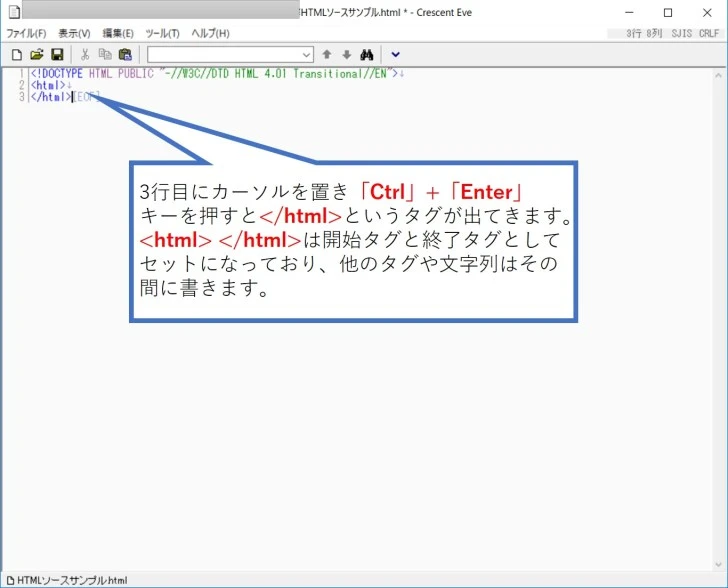Search downward with the down arrow icon

click(347, 55)
